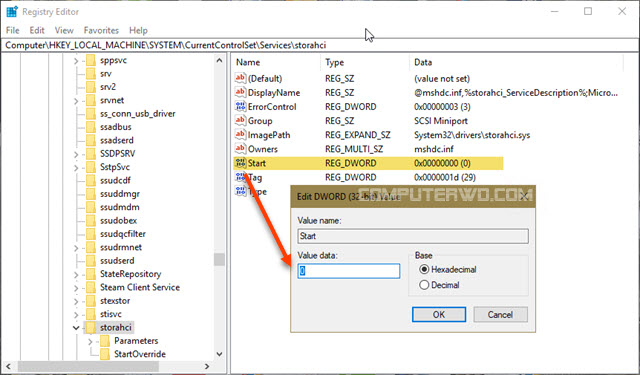Open the View menu
The image size is (640, 375).
(64, 30)
